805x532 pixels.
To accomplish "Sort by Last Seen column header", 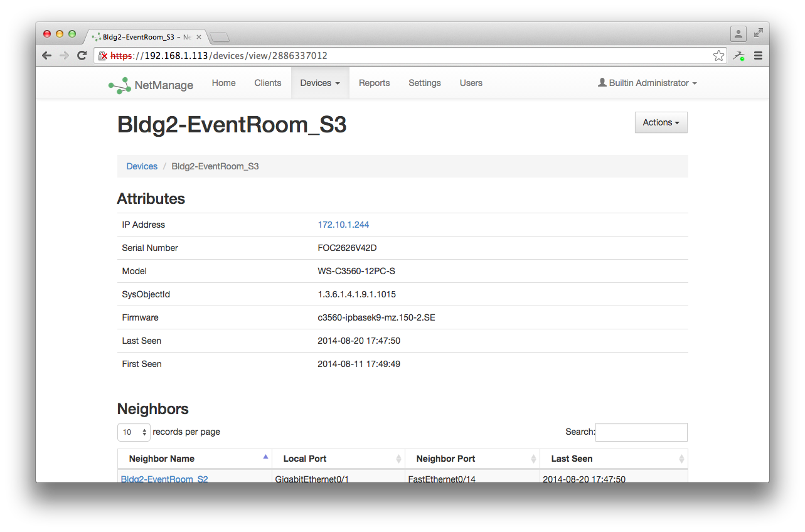I will point(614,459).
